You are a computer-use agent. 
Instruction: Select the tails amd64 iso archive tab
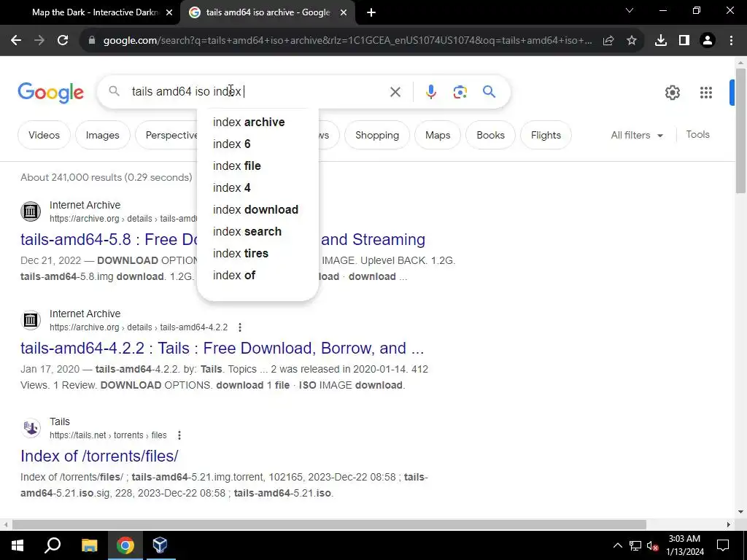click(x=268, y=12)
